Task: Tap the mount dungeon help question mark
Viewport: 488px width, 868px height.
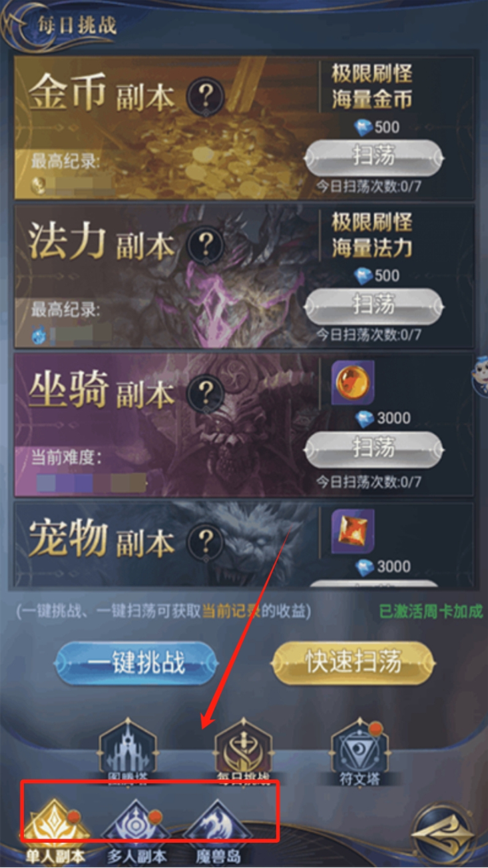Action: pyautogui.click(x=205, y=394)
